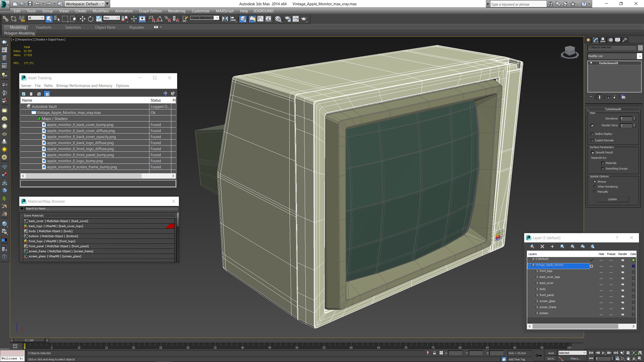Select the Always update radio button

tap(595, 182)
